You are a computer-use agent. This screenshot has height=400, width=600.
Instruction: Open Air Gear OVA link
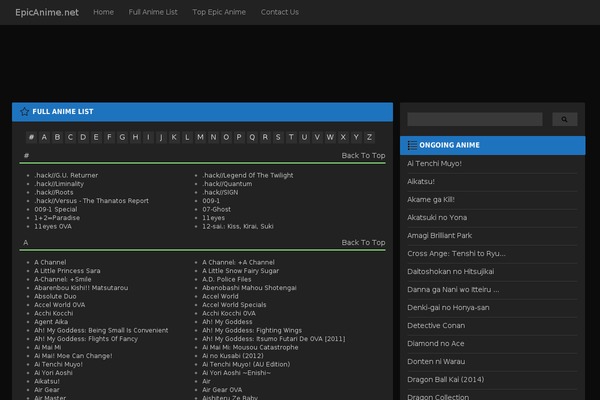222,390
